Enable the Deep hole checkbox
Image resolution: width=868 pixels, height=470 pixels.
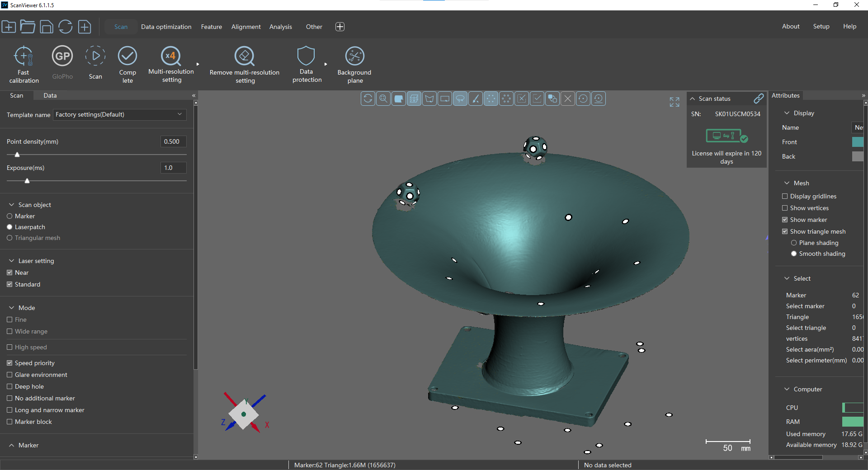tap(9, 386)
